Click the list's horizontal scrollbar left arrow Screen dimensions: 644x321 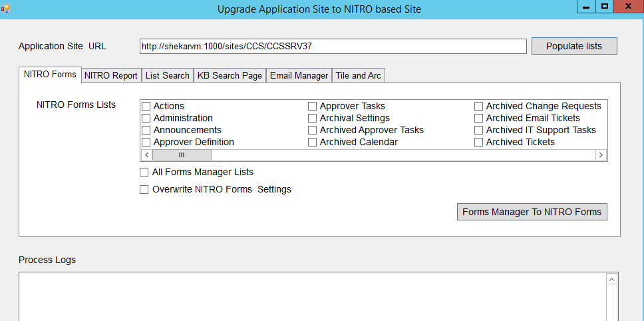pyautogui.click(x=146, y=155)
